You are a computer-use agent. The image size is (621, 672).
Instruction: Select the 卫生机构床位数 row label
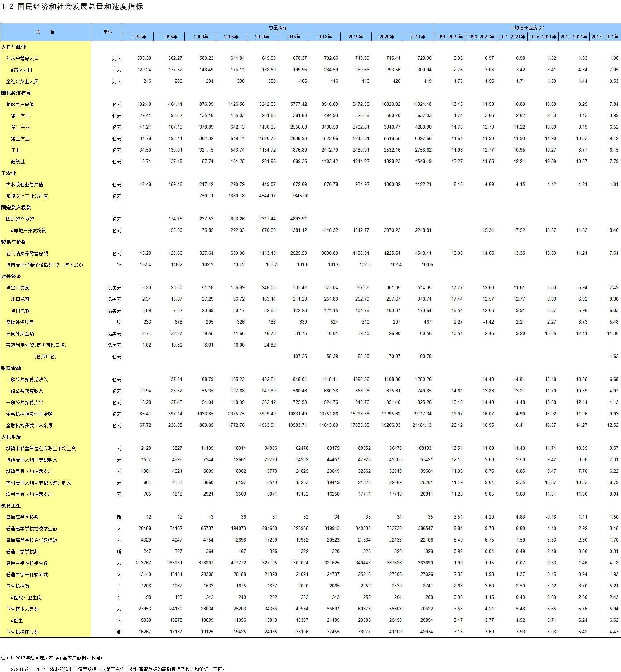click(22, 632)
